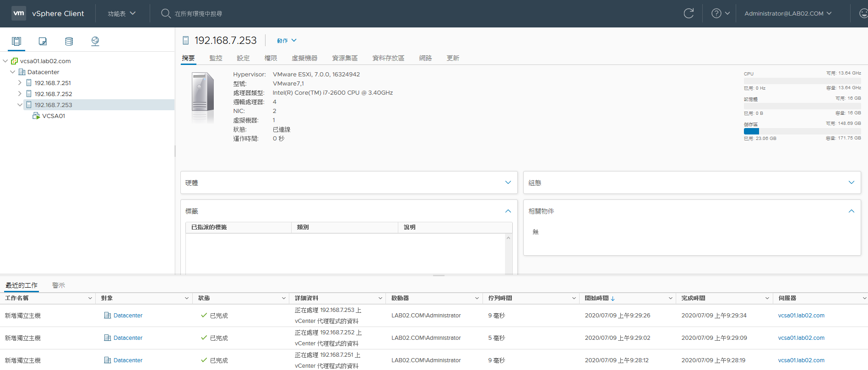Switch to the 設定 configure tab
868x370 pixels.
[243, 58]
